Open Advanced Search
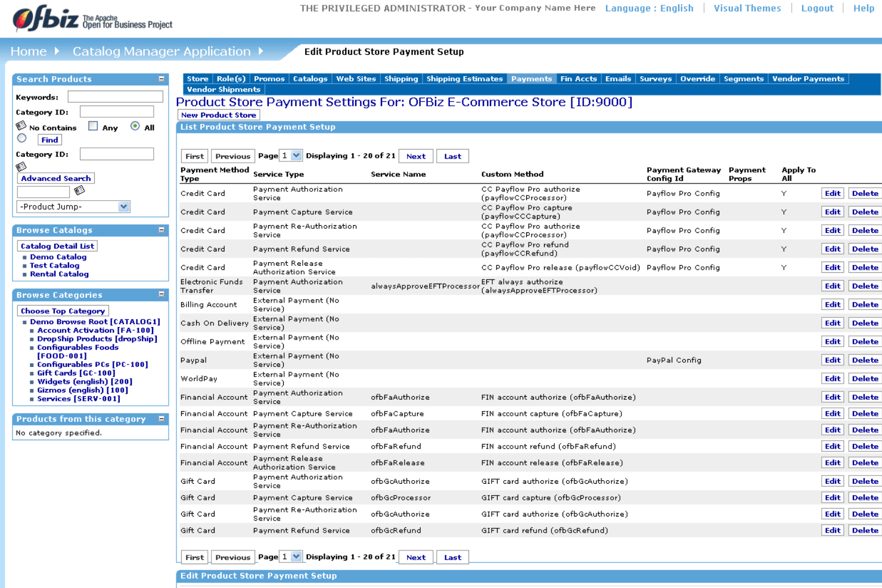 coord(56,178)
